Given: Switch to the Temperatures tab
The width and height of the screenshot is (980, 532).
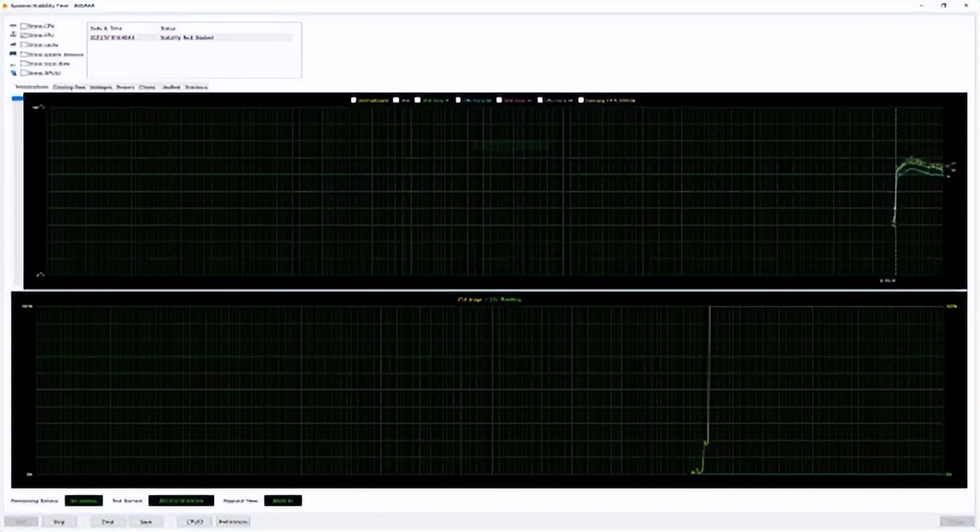Looking at the screenshot, I should tap(31, 87).
